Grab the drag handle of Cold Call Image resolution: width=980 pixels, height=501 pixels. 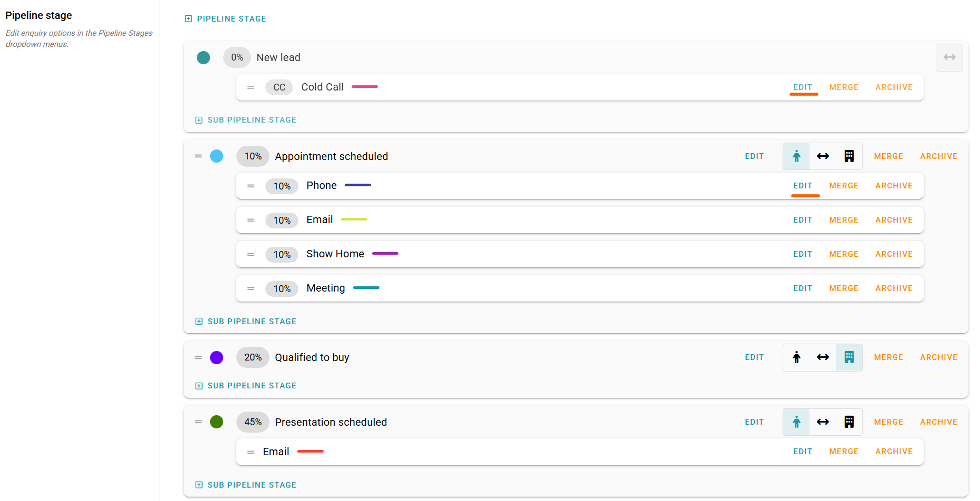click(251, 87)
